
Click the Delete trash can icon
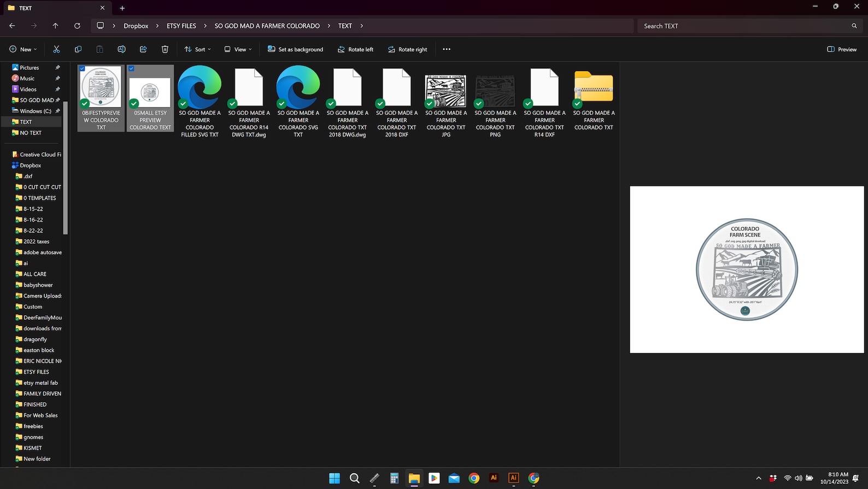[x=165, y=49]
